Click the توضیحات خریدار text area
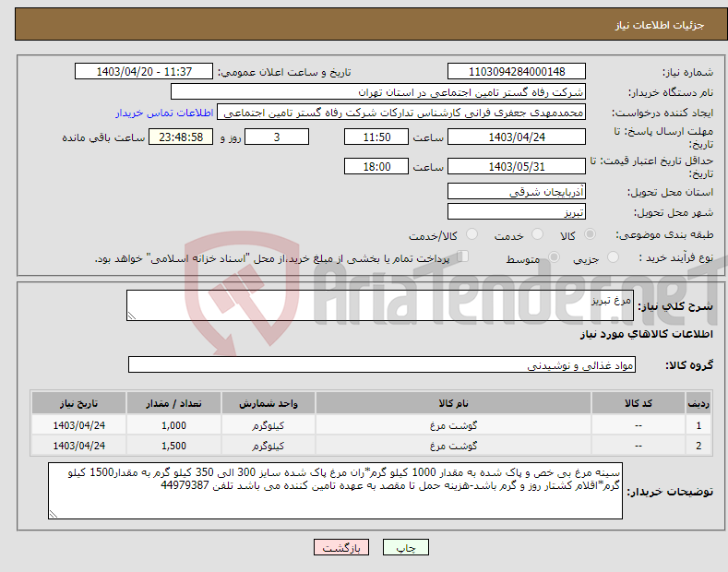The height and width of the screenshot is (572, 728). [335, 491]
